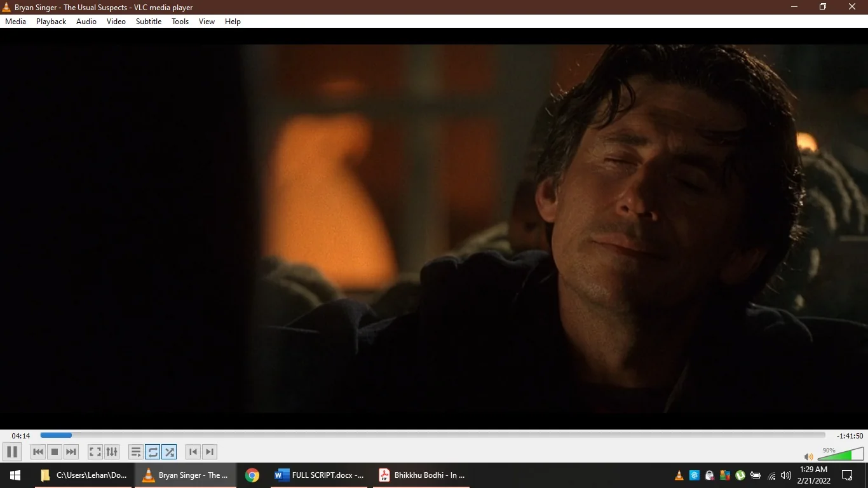Switch to the File Explorer taskbar window
The height and width of the screenshot is (488, 868).
(84, 475)
